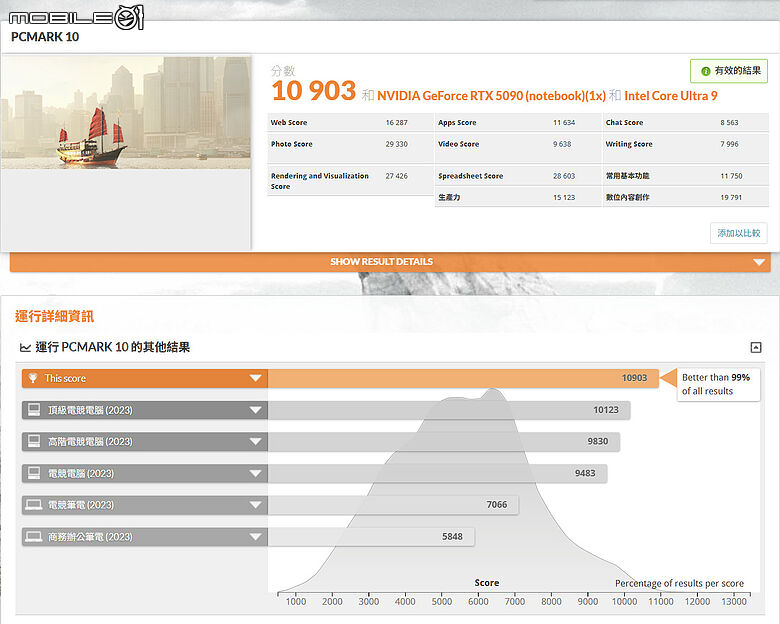Click the benchmark ship thumbnail image

tap(126, 112)
